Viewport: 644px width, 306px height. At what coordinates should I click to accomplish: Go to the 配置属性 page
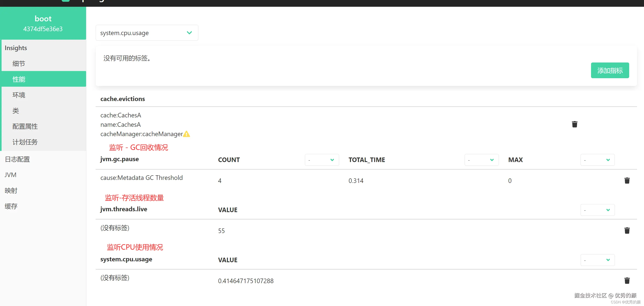click(x=25, y=126)
